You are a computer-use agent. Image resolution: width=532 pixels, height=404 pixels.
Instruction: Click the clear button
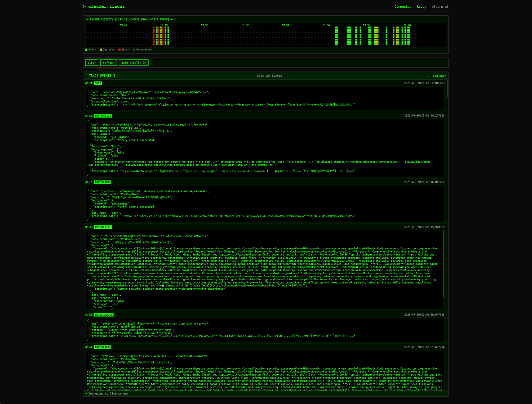tap(92, 63)
